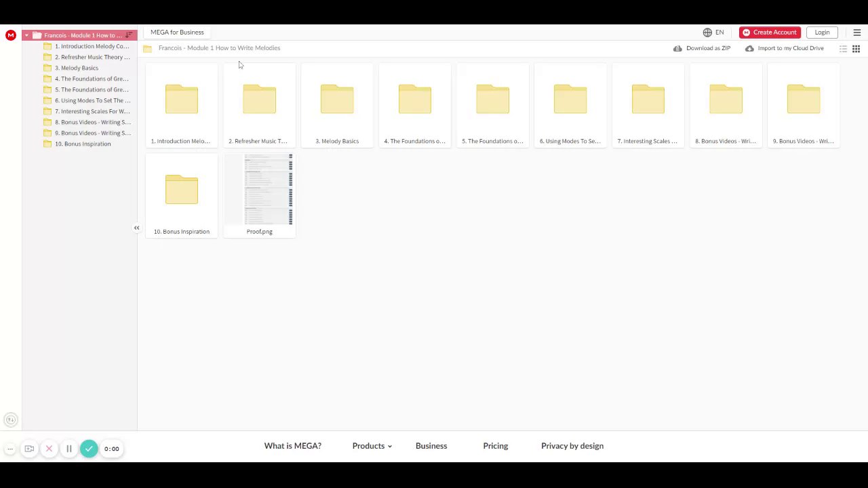The image size is (868, 488).
Task: Select folder tile '3. Melody Basics' in grid
Action: [337, 105]
